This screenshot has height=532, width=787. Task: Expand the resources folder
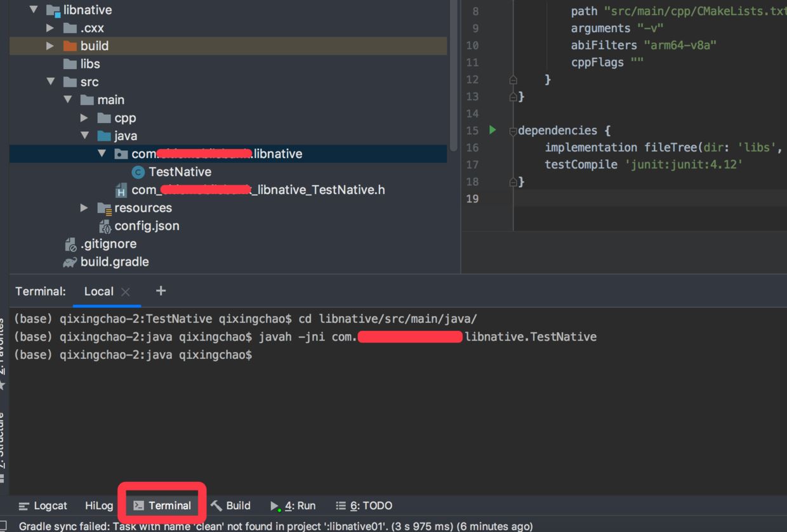pyautogui.click(x=84, y=208)
